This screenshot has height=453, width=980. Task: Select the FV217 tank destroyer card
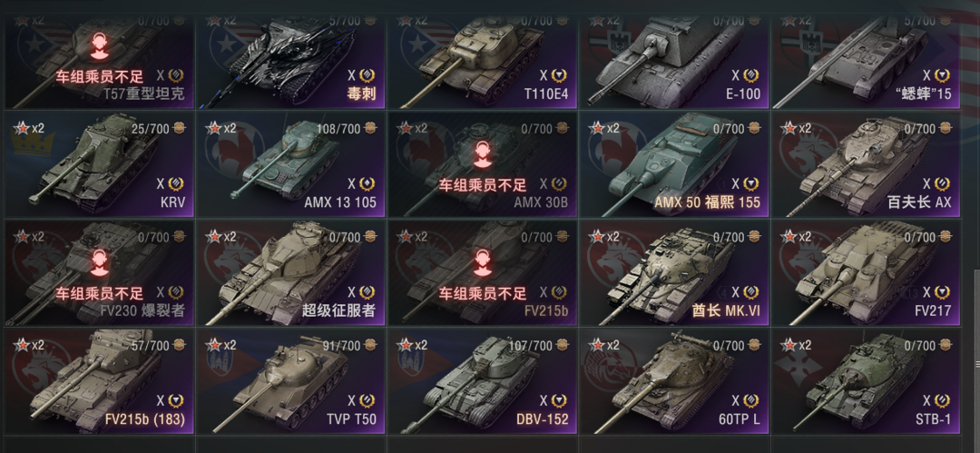tap(866, 273)
